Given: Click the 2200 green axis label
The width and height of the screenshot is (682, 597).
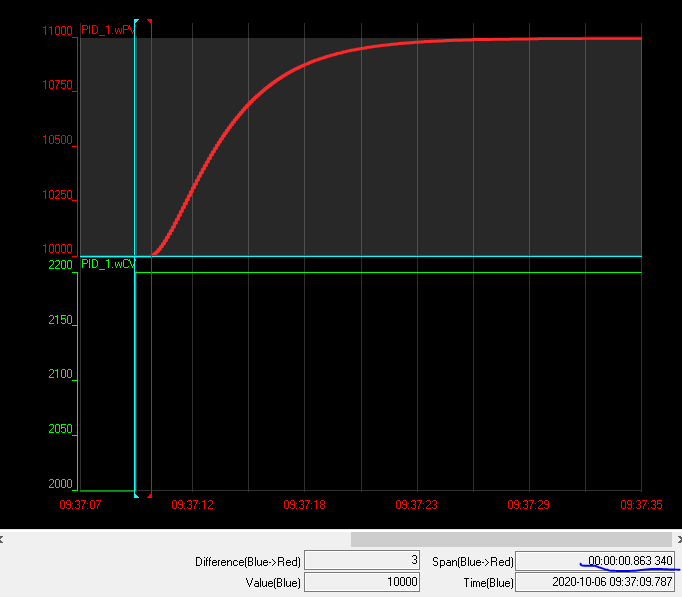Looking at the screenshot, I should point(60,265).
